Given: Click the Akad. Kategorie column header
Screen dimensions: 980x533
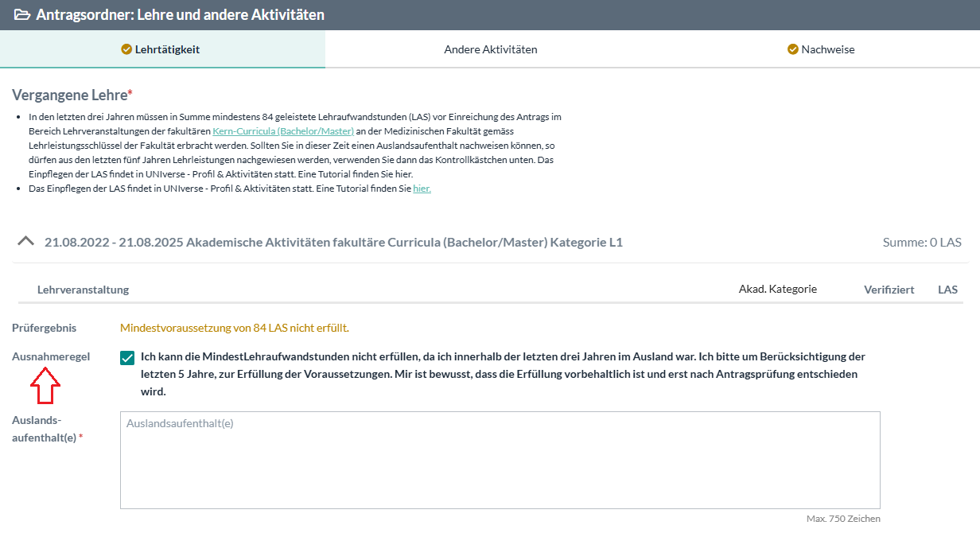Looking at the screenshot, I should point(777,289).
